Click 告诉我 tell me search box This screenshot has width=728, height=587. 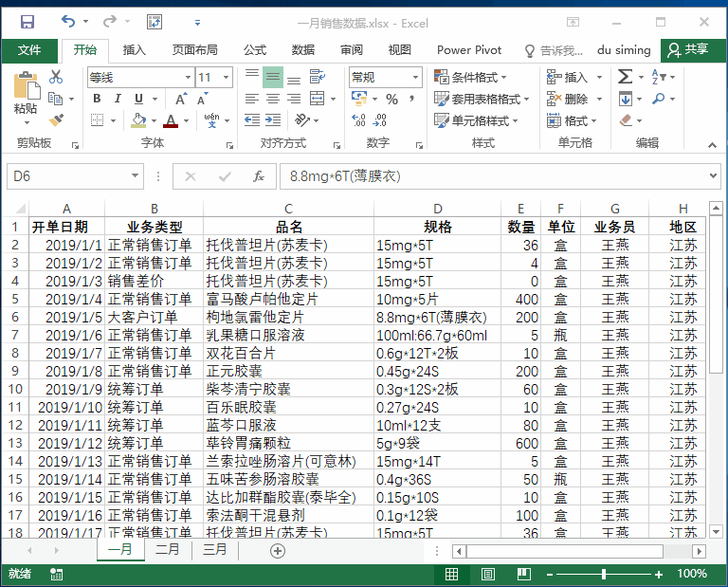click(x=554, y=50)
